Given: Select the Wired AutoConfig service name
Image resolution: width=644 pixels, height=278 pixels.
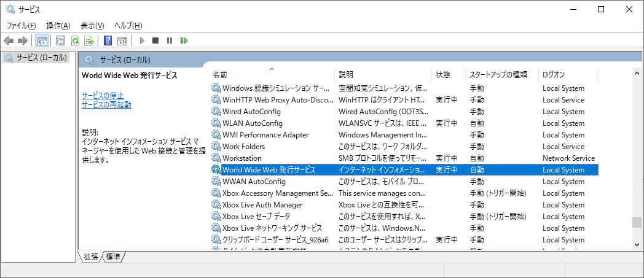Looking at the screenshot, I should (251, 112).
